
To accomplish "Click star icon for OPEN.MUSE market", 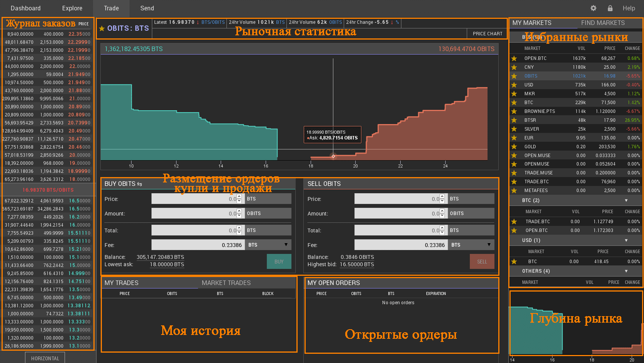I will point(514,156).
